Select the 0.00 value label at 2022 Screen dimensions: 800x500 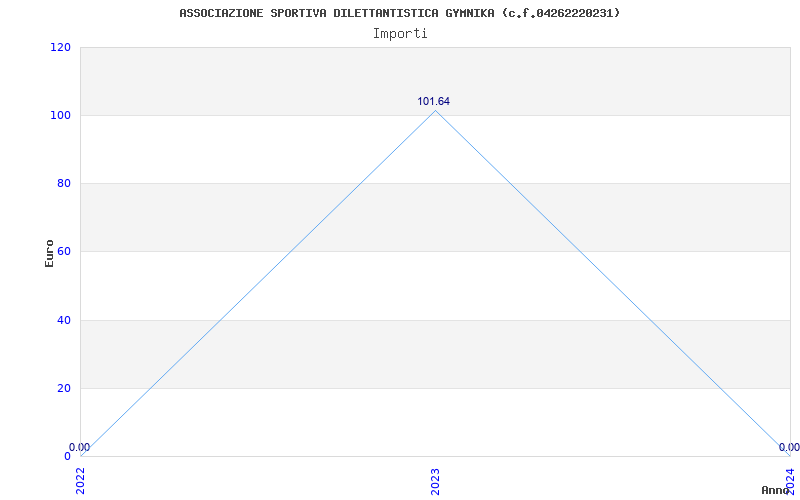[x=79, y=447]
